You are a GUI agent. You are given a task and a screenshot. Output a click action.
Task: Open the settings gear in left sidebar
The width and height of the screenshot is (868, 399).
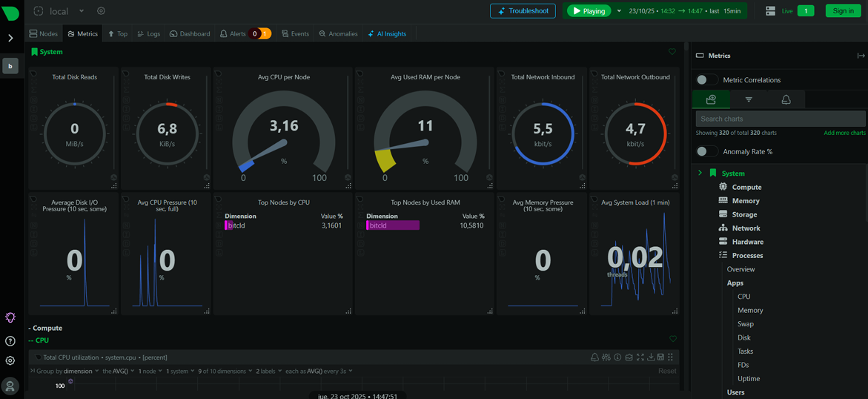tap(10, 361)
